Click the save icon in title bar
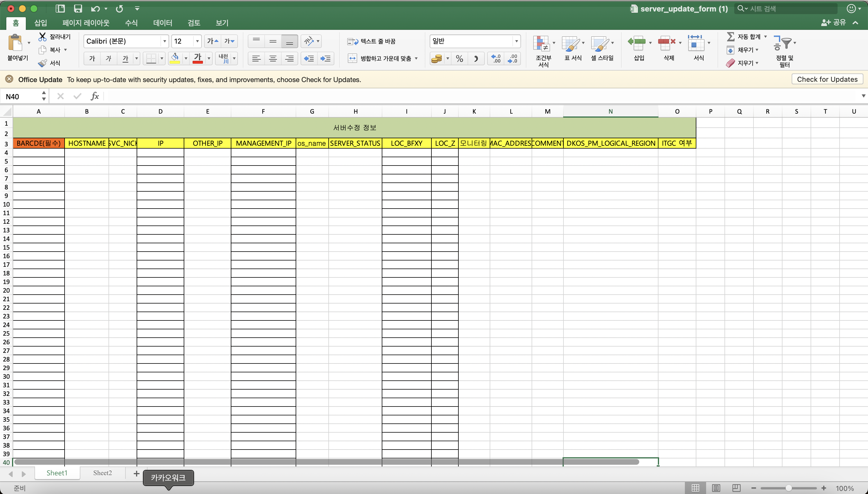Screen dimensions: 868x494 click(78, 9)
